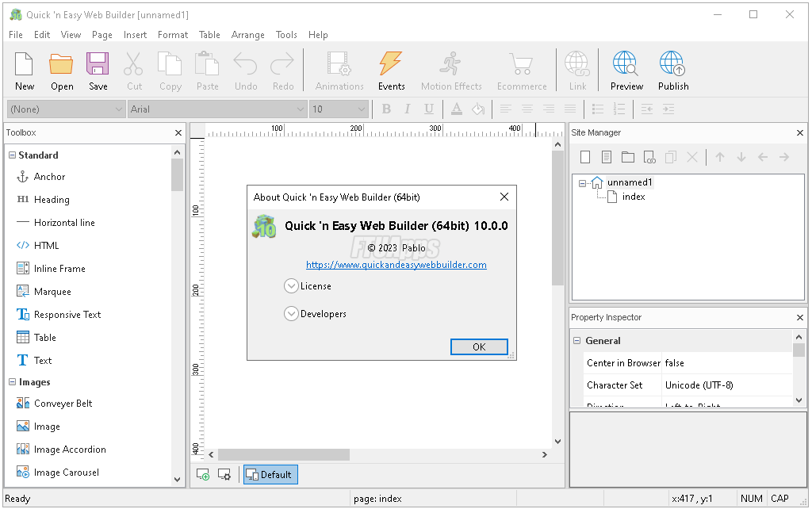Open a project with the Open icon
This screenshot has width=812, height=509.
pyautogui.click(x=62, y=71)
